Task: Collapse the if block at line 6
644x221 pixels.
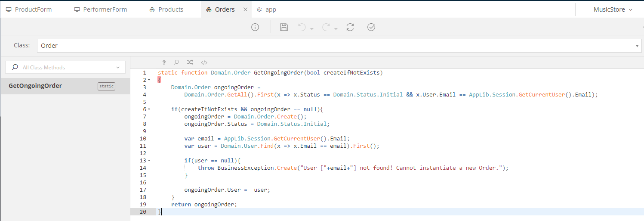Action: [149, 109]
